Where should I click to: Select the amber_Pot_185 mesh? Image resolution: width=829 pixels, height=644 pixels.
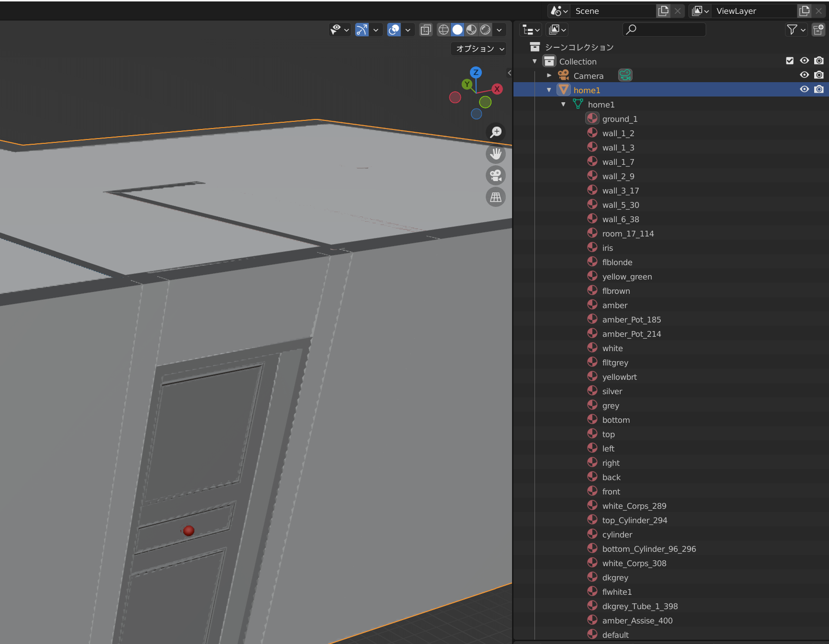click(x=631, y=319)
